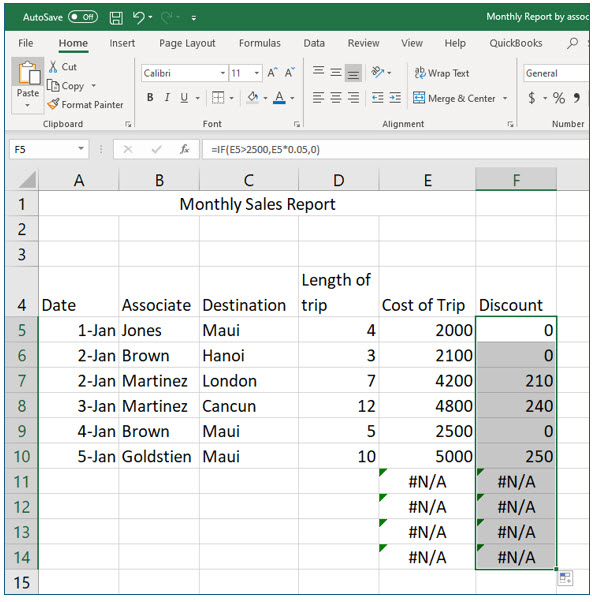The width and height of the screenshot is (592, 602).
Task: Center text horizontally
Action: coord(336,98)
